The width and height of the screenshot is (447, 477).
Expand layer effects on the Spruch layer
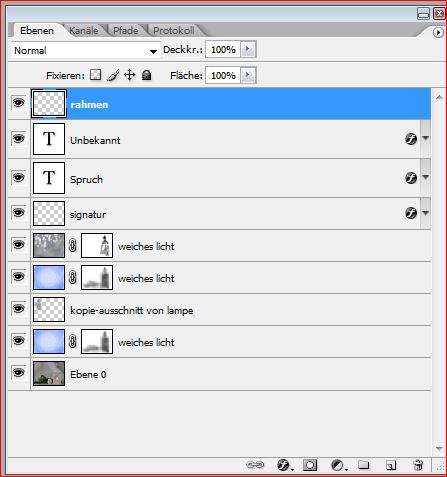click(426, 177)
